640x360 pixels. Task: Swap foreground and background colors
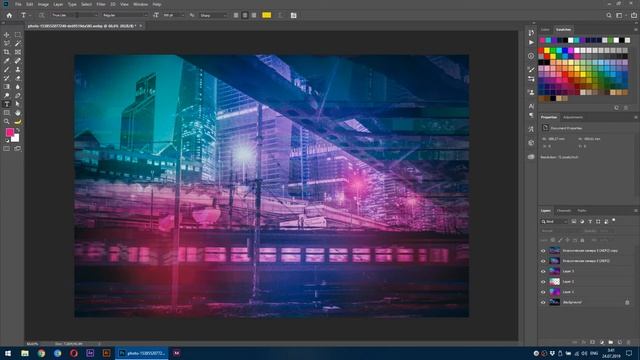point(18,130)
